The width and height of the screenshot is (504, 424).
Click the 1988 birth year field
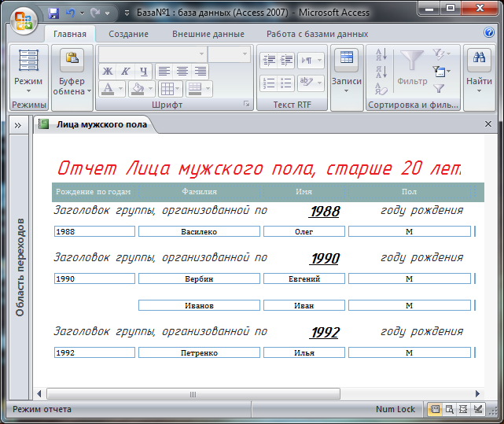(x=94, y=231)
